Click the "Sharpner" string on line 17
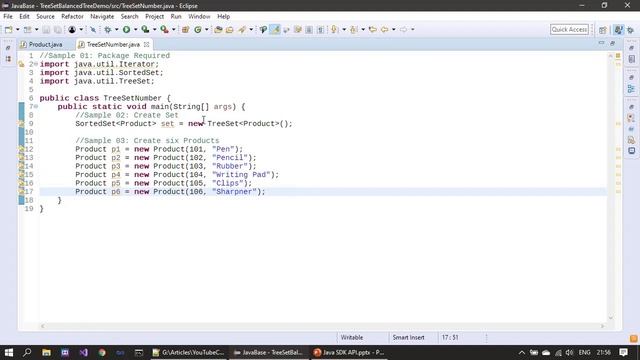640x360 pixels. pos(234,191)
